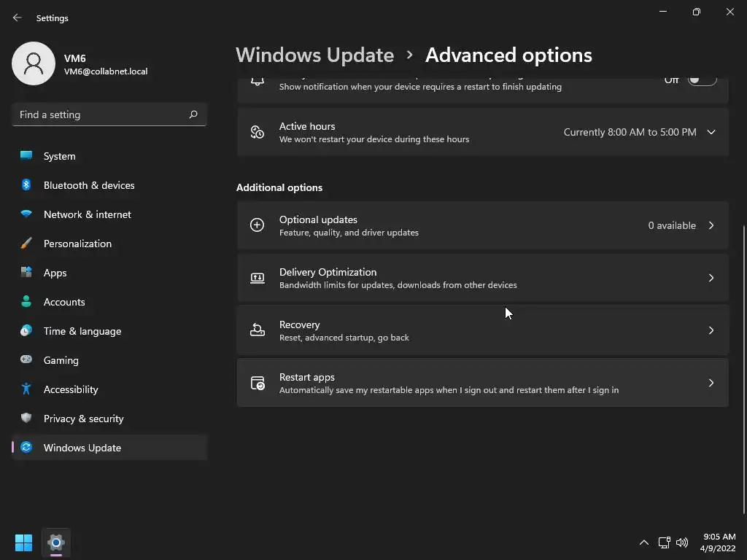Click the Accounts person icon
Viewport: 747px width, 560px height.
tap(26, 302)
